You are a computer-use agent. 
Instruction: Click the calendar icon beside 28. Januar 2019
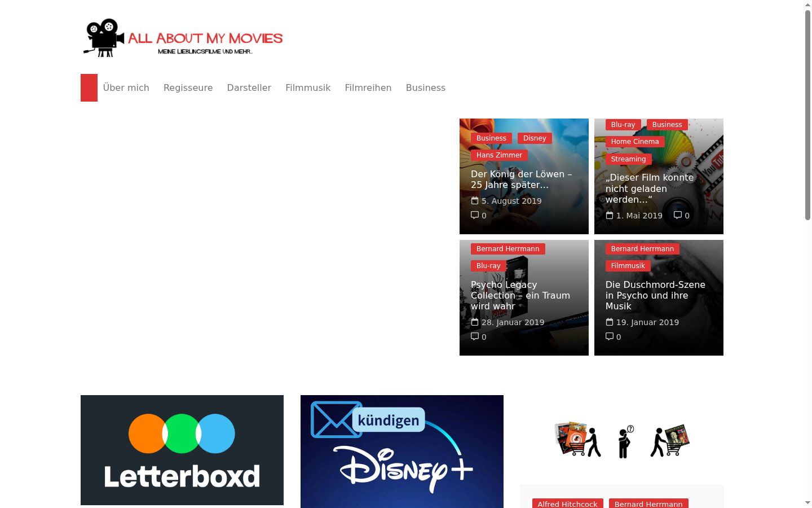(x=475, y=322)
